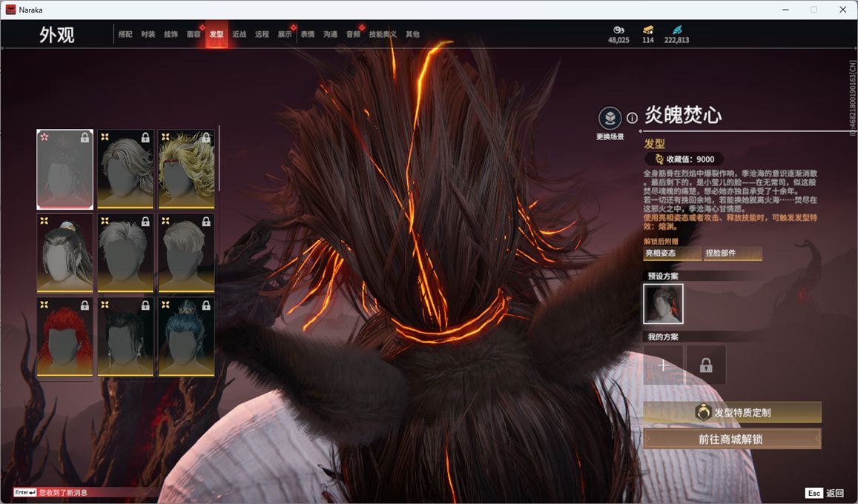The image size is (858, 504).
Task: Switch to the 音频 tab
Action: [353, 34]
